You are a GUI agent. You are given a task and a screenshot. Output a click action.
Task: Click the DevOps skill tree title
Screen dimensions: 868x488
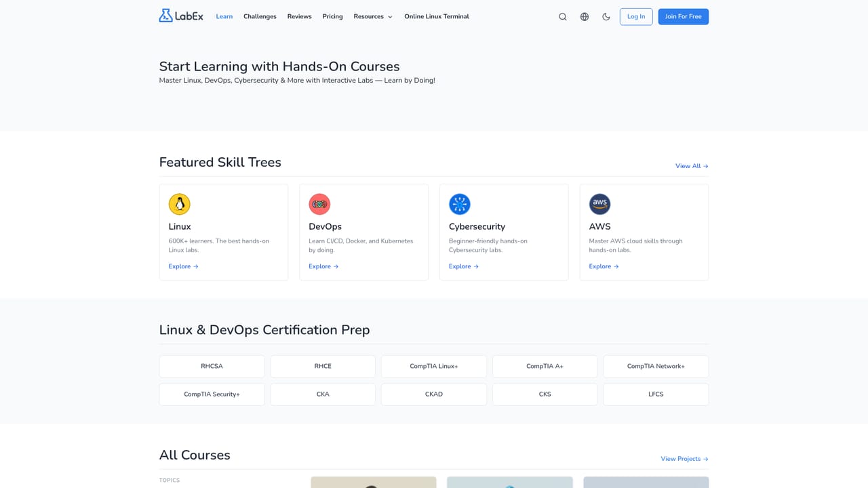coord(325,226)
